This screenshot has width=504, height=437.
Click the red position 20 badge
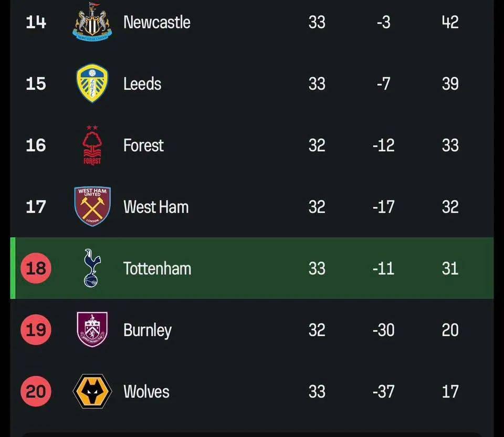pos(36,391)
